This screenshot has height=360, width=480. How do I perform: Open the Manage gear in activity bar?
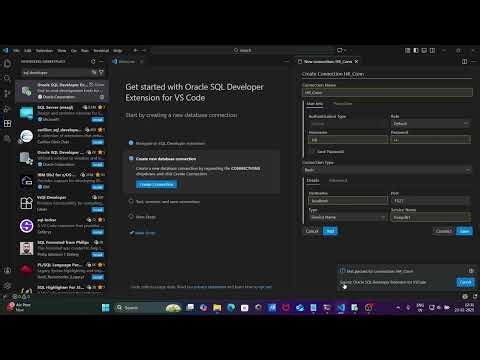point(7,286)
